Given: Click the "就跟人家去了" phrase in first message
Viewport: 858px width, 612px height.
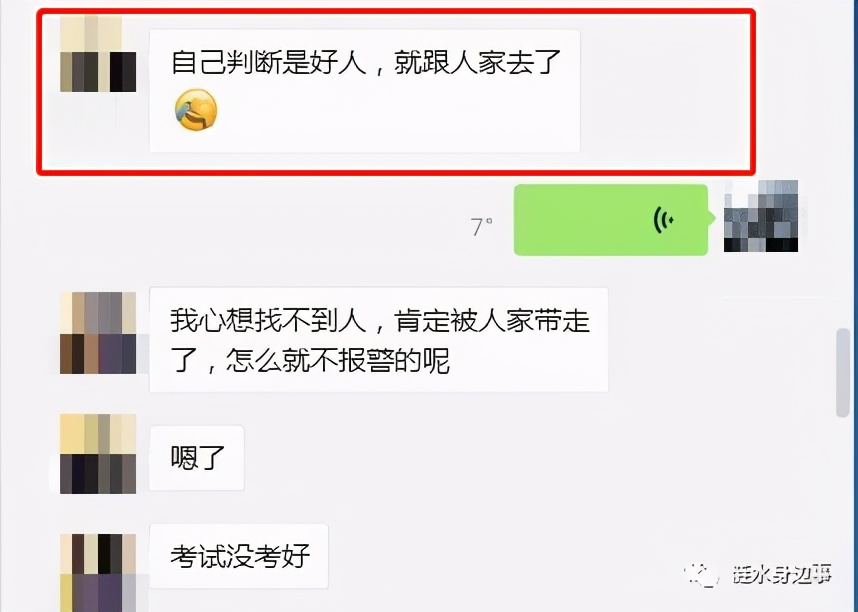Looking at the screenshot, I should click(478, 62).
